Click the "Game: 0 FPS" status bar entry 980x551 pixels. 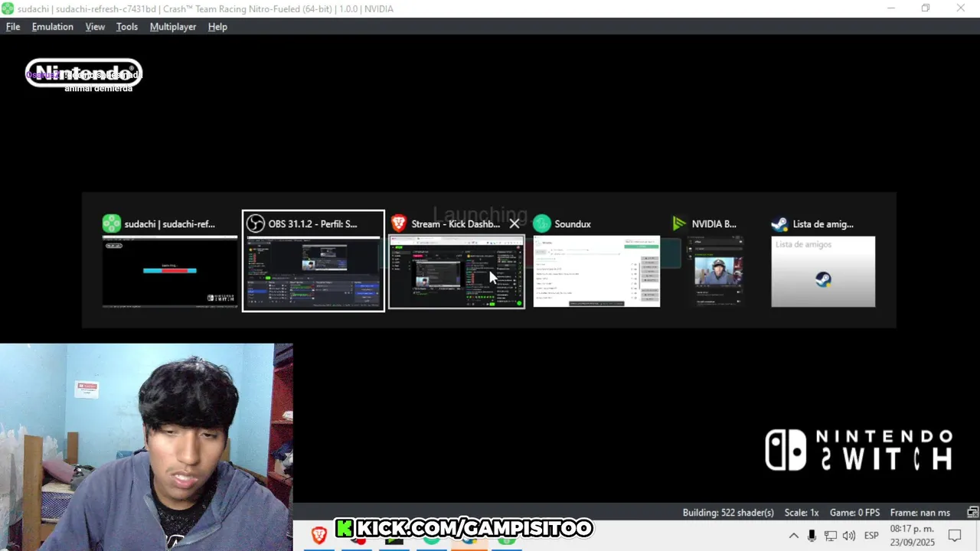pyautogui.click(x=854, y=513)
